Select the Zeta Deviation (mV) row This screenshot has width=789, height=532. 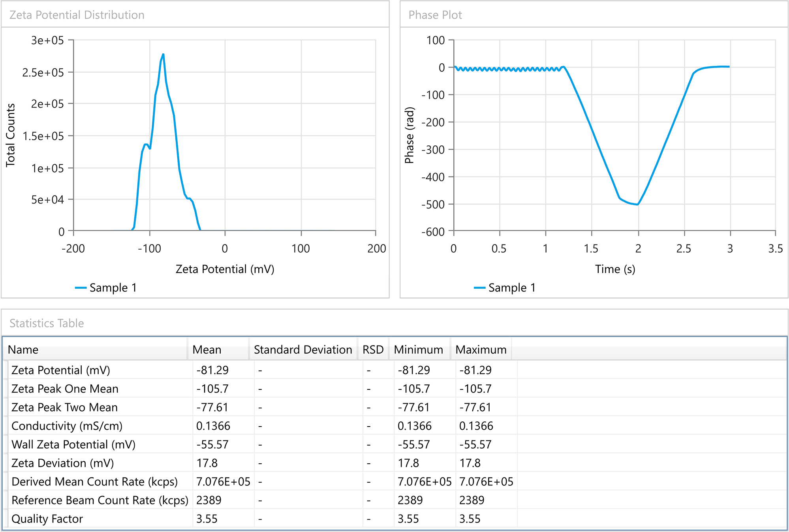[62, 463]
